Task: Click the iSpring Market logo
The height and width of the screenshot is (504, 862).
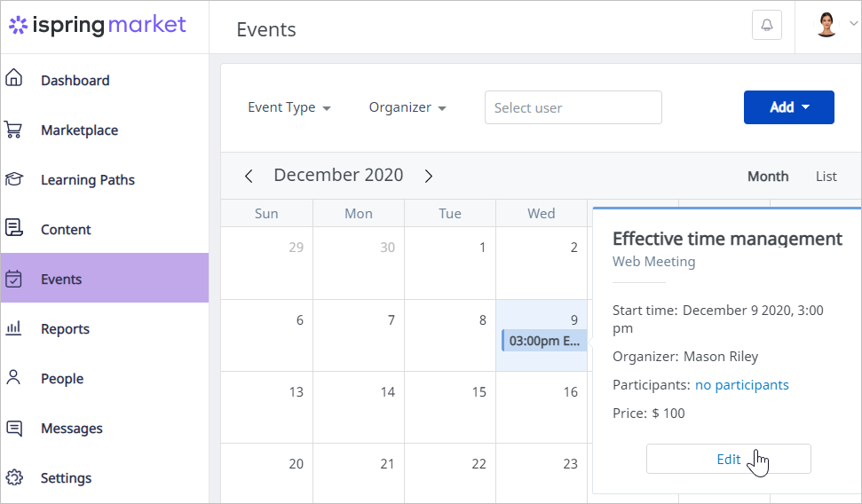Action: (98, 25)
